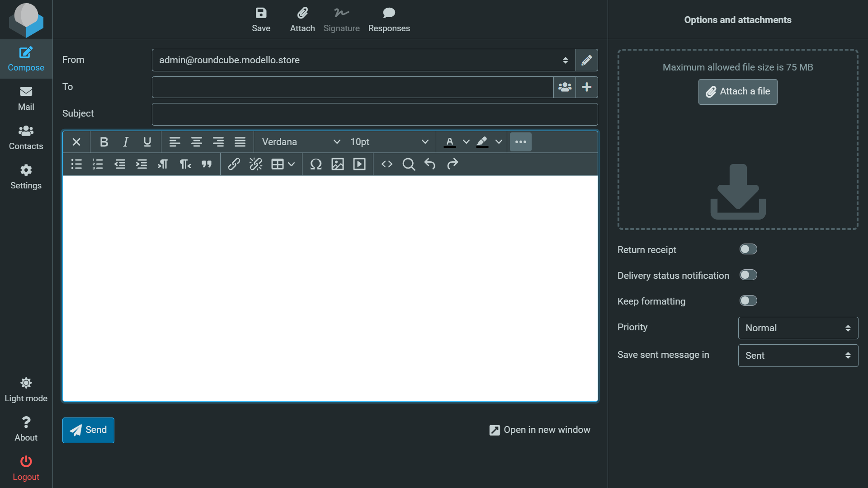The image size is (868, 488).
Task: Redo the last edit
Action: [452, 164]
